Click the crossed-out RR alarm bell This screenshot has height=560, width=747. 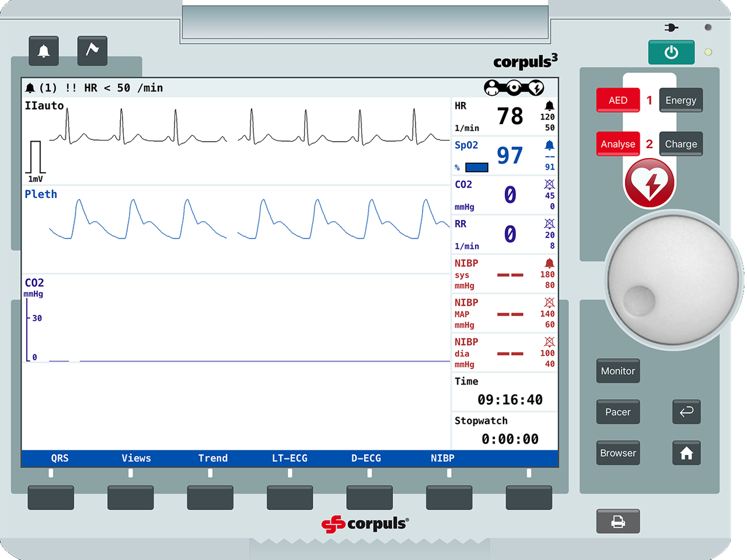coord(549,223)
